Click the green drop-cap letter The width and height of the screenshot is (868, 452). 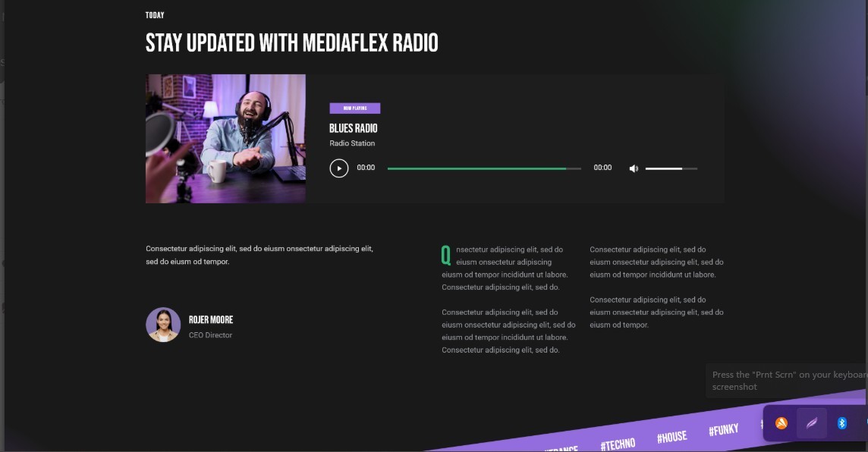(x=445, y=255)
